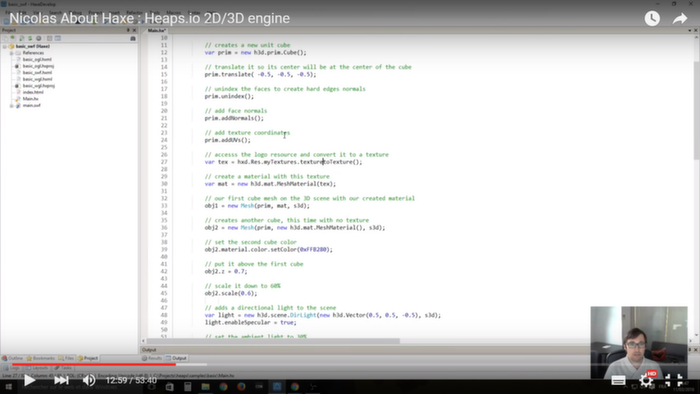This screenshot has width=700, height=394.
Task: Expand the References folder in project tree
Action: (x=12, y=53)
